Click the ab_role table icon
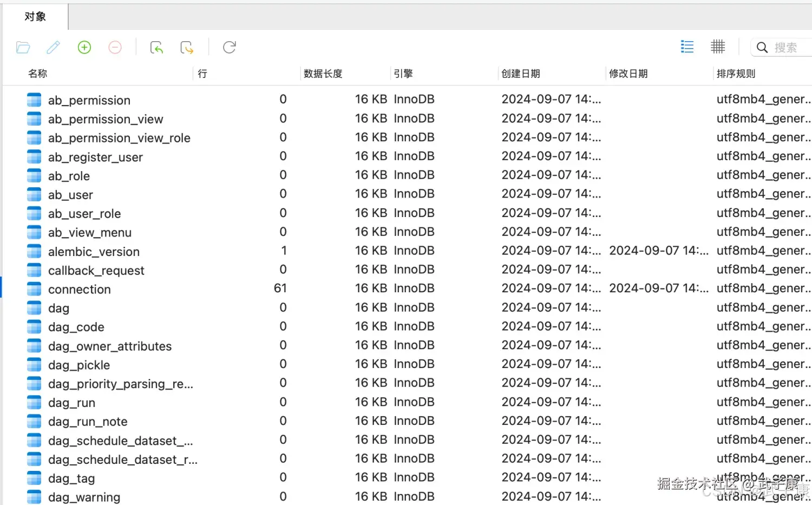This screenshot has height=505, width=812. pyautogui.click(x=34, y=175)
